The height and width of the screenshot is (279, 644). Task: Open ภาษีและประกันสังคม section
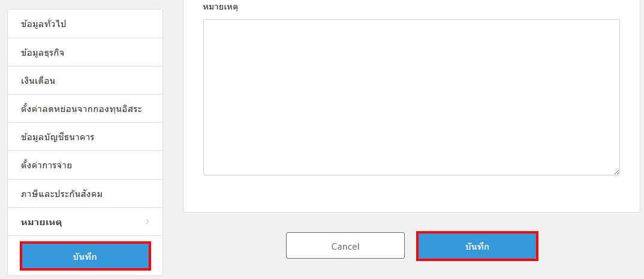point(85,193)
